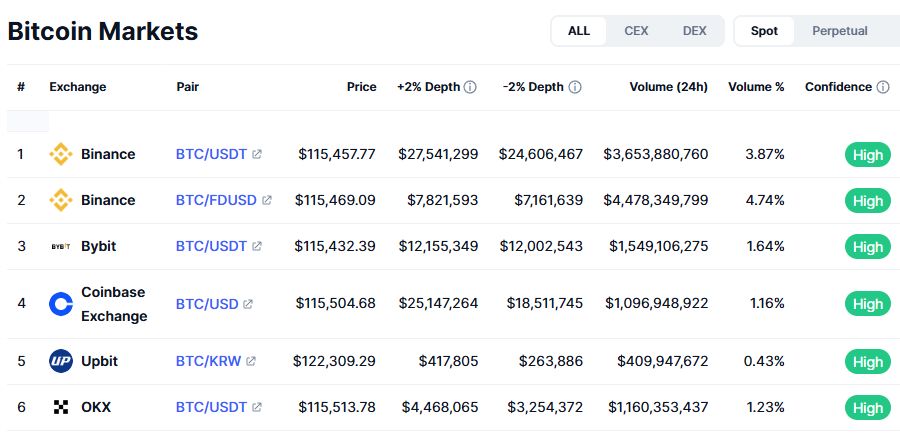Click the Confidence info icon

[x=883, y=87]
